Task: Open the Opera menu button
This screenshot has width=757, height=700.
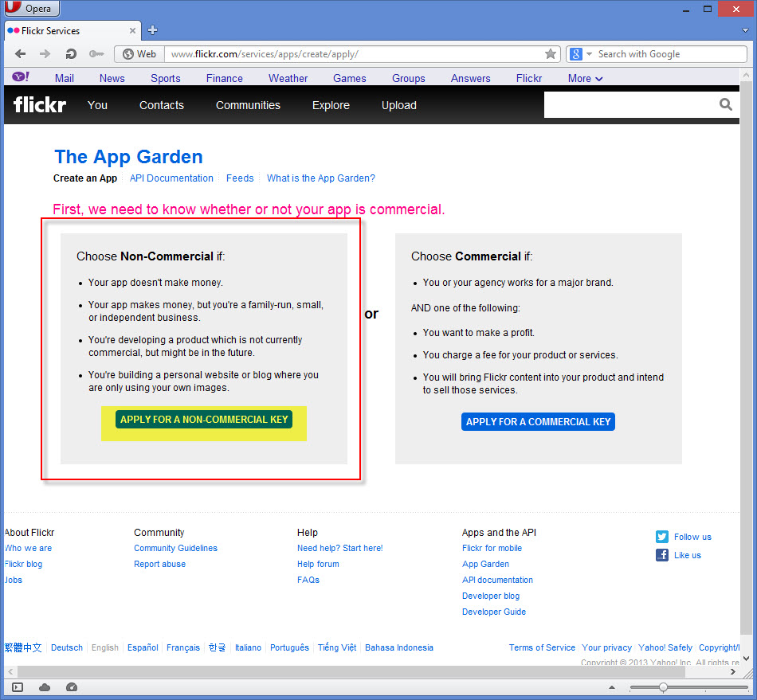Action: tap(31, 8)
